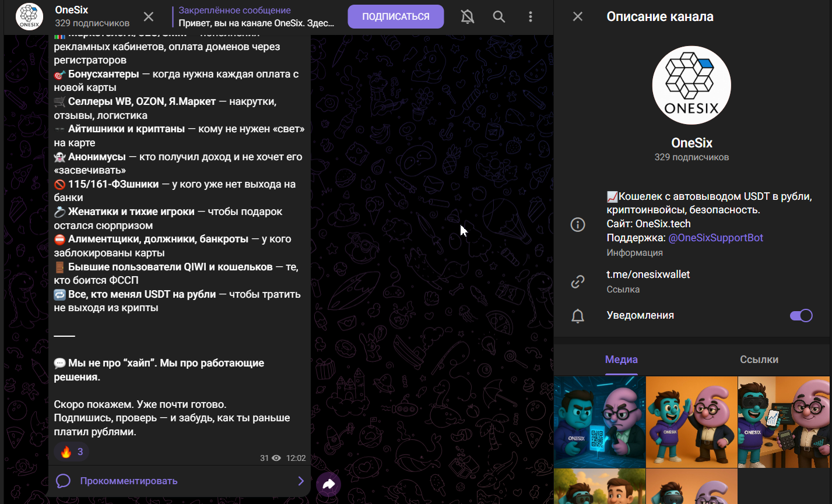Subscribe with the ПОДПИСАТЬСЯ button
Screen dimensions: 832x504
[396, 17]
